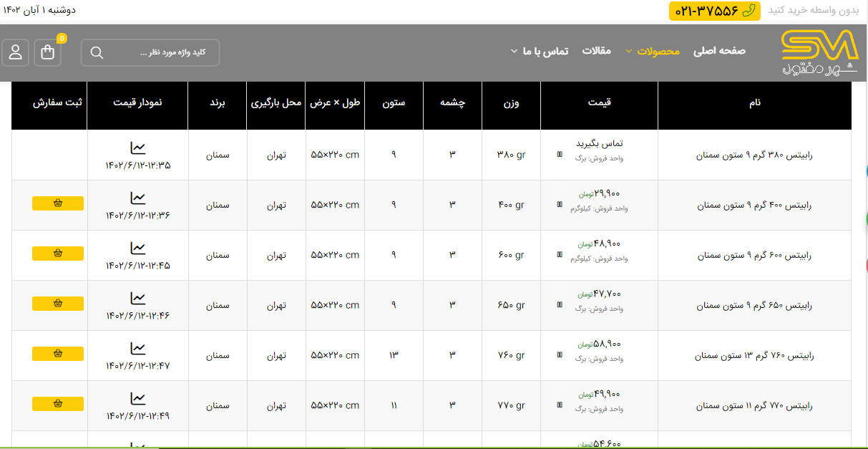Open price chart for رابیتس 380 گرم

[138, 148]
